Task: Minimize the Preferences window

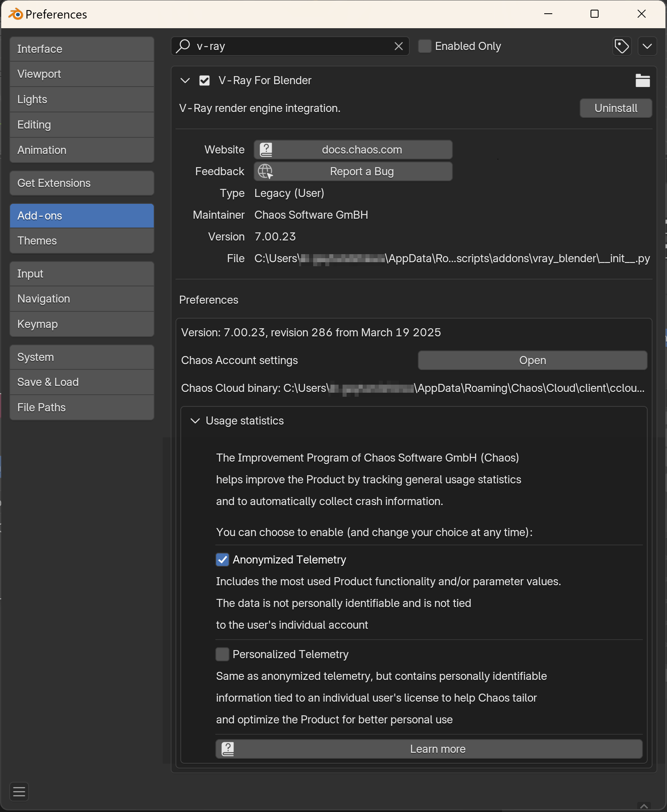Action: click(548, 14)
